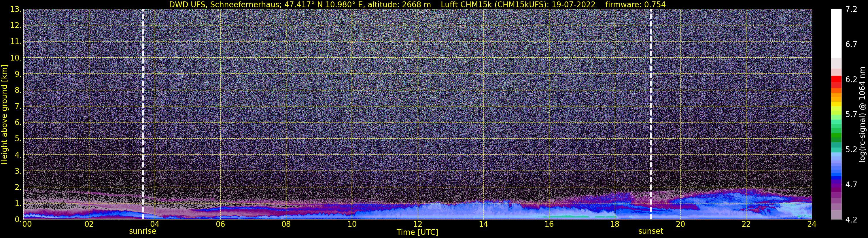The image size is (868, 238).
Task: Click the '08' time tick label
Action: click(286, 224)
